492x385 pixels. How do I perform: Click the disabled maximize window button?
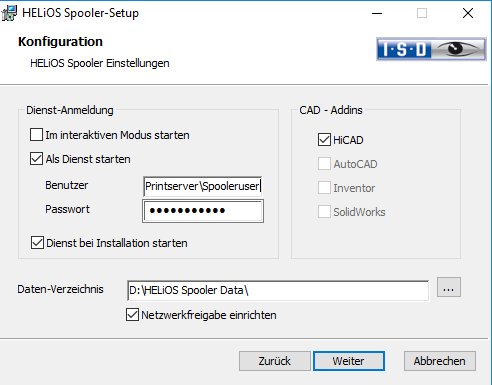pyautogui.click(x=422, y=13)
